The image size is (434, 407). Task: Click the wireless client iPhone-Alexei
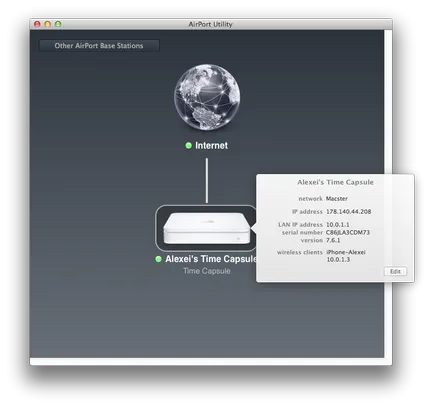click(x=346, y=252)
